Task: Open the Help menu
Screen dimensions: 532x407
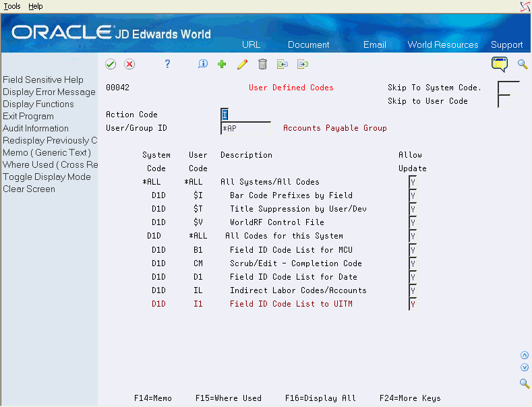Action: 35,6
